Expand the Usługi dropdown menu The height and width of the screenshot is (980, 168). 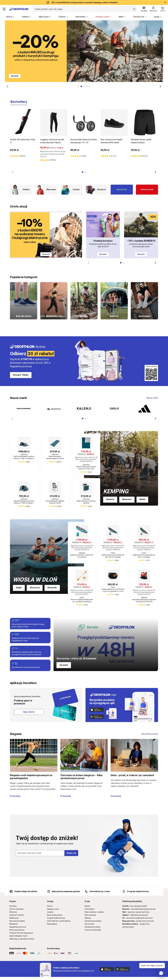click(x=158, y=17)
